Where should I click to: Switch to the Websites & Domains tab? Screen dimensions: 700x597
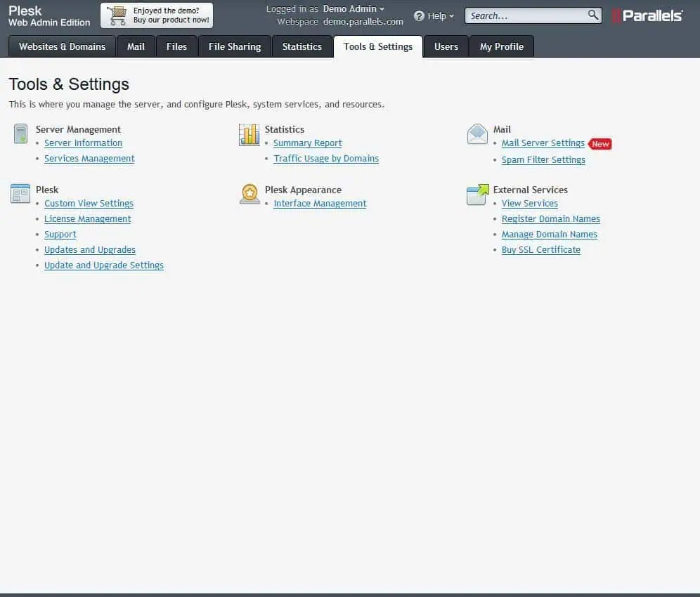point(62,46)
